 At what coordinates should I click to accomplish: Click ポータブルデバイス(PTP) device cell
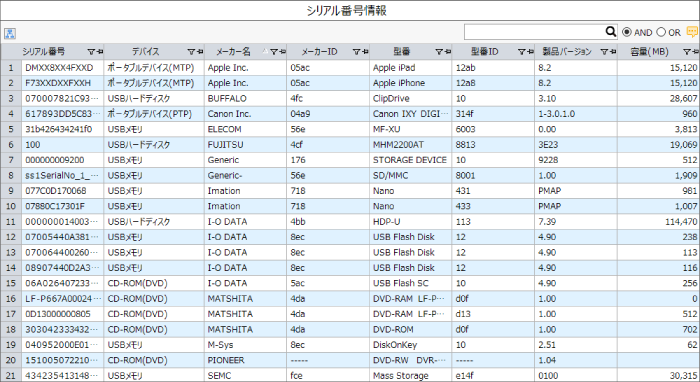pyautogui.click(x=154, y=114)
